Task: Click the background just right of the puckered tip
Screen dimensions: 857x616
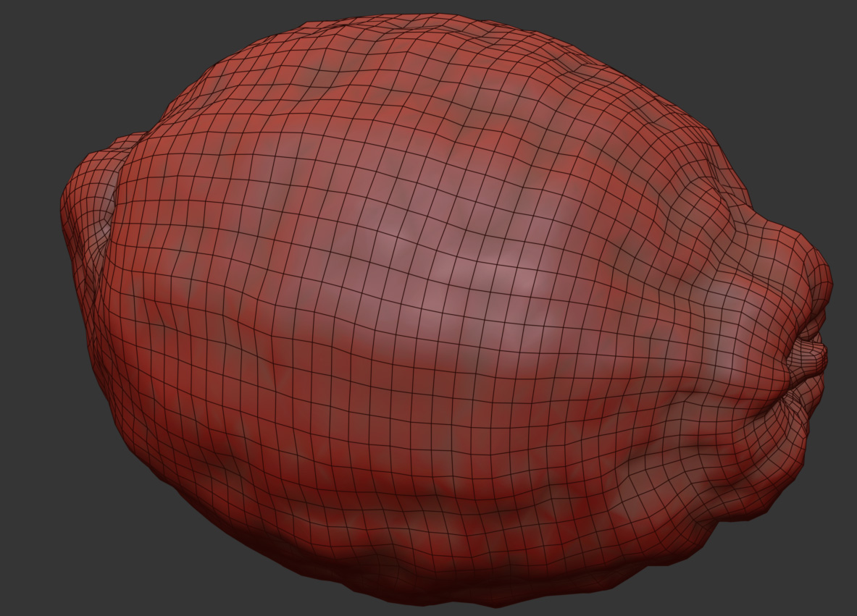Action: 844,358
